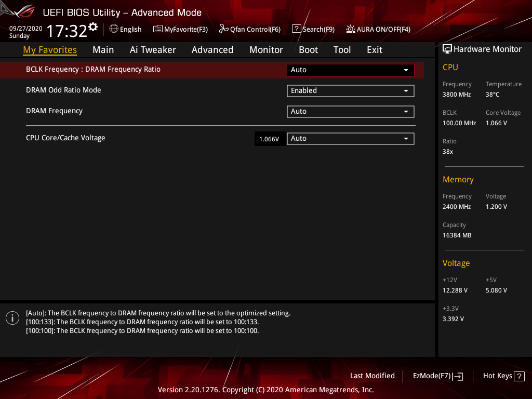Click the 3800 MHz CPU frequency value

(457, 95)
